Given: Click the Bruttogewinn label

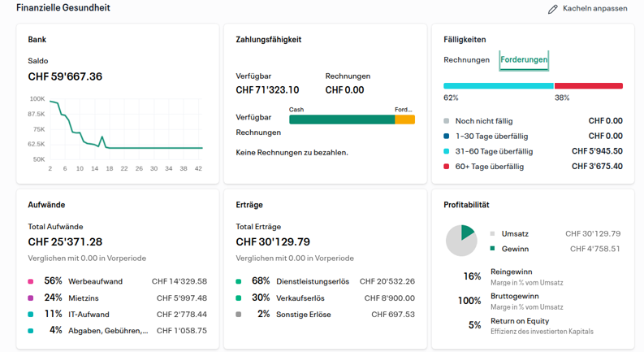Looking at the screenshot, I should [x=515, y=296].
